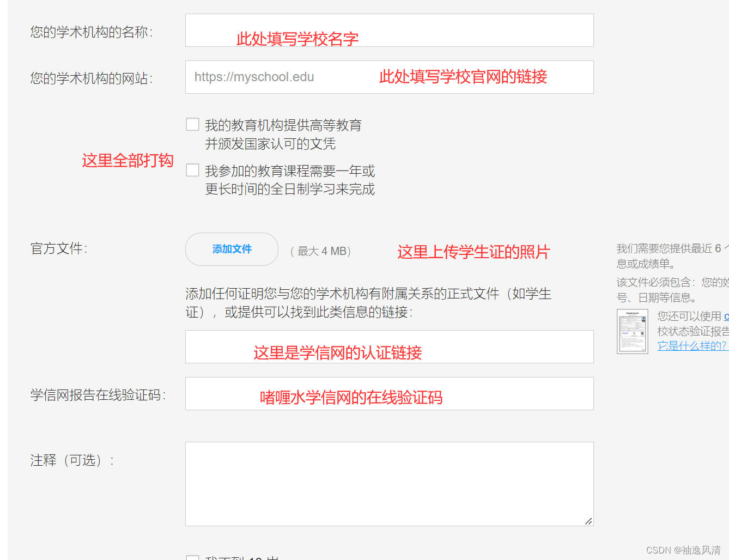729x560 pixels.
Task: Click the academic institution name input field
Action: coord(389,30)
